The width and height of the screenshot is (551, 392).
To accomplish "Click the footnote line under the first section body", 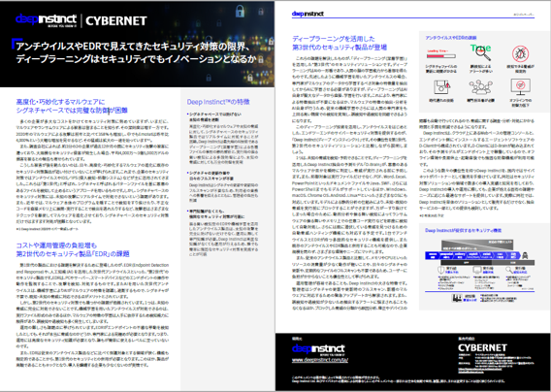I will click(x=48, y=229).
